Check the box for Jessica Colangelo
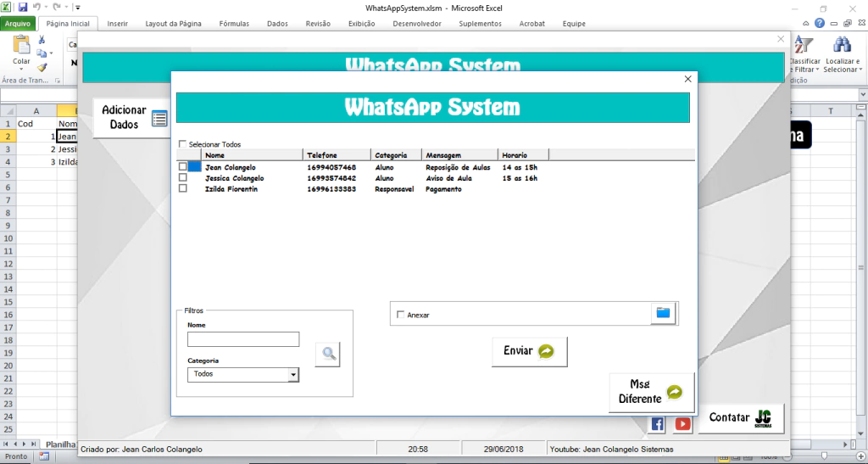The width and height of the screenshot is (868, 464). (182, 178)
